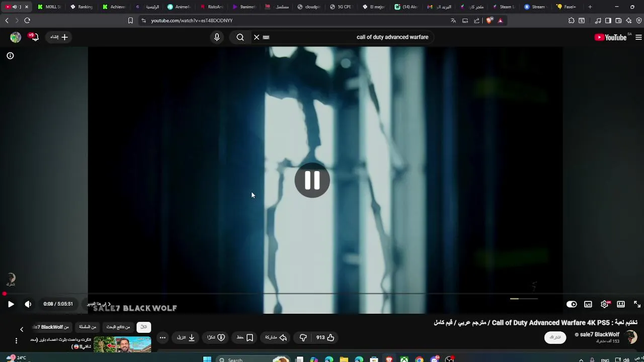This screenshot has width=644, height=362.
Task: Open Chrome from the taskbar
Action: [419, 359]
